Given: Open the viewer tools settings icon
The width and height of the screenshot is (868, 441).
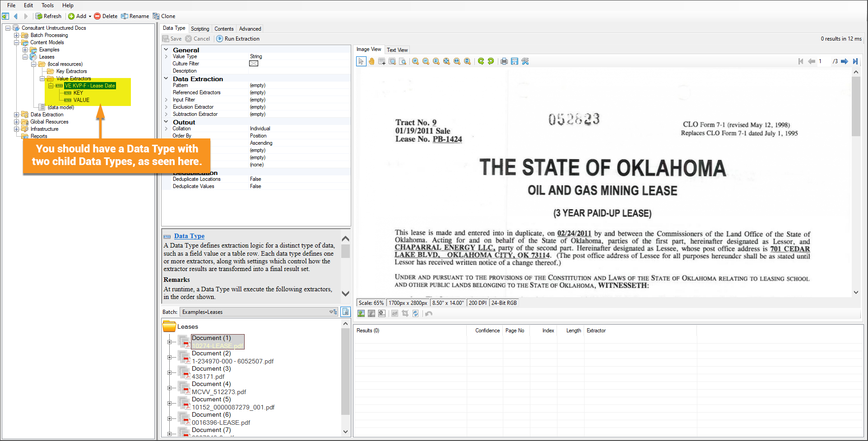Looking at the screenshot, I should click(x=525, y=61).
